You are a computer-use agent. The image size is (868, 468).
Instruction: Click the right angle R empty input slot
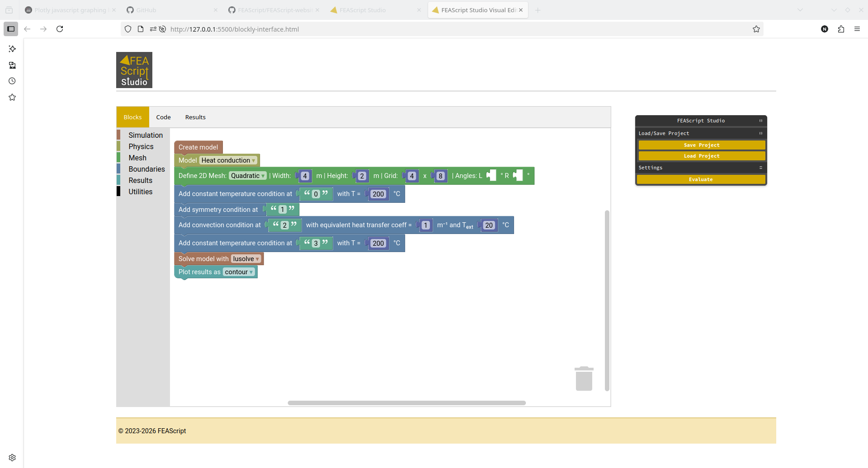coord(518,175)
